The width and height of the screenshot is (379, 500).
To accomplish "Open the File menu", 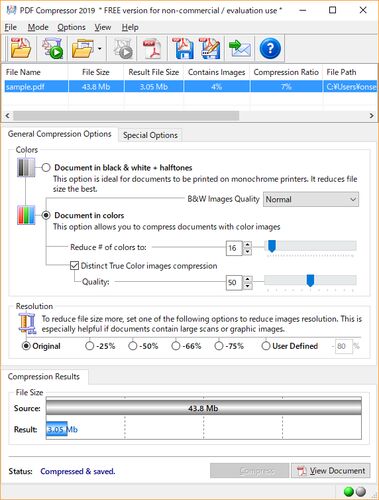I will [11, 27].
